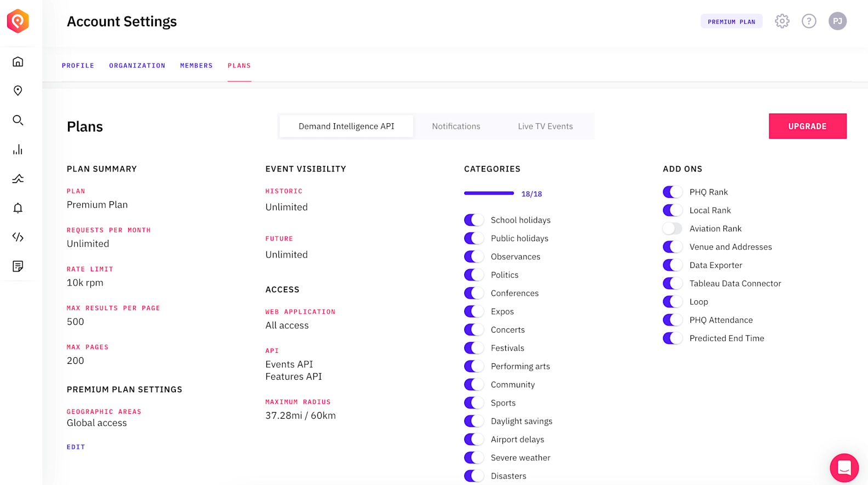This screenshot has width=868, height=485.
Task: Toggle off School holidays category
Action: coord(474,220)
